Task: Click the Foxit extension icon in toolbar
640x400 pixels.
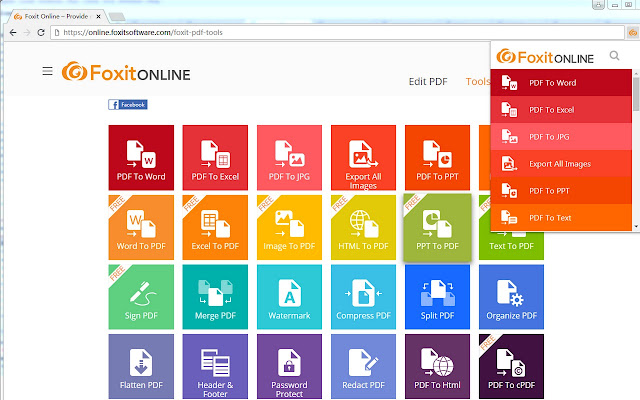Action: point(633,33)
